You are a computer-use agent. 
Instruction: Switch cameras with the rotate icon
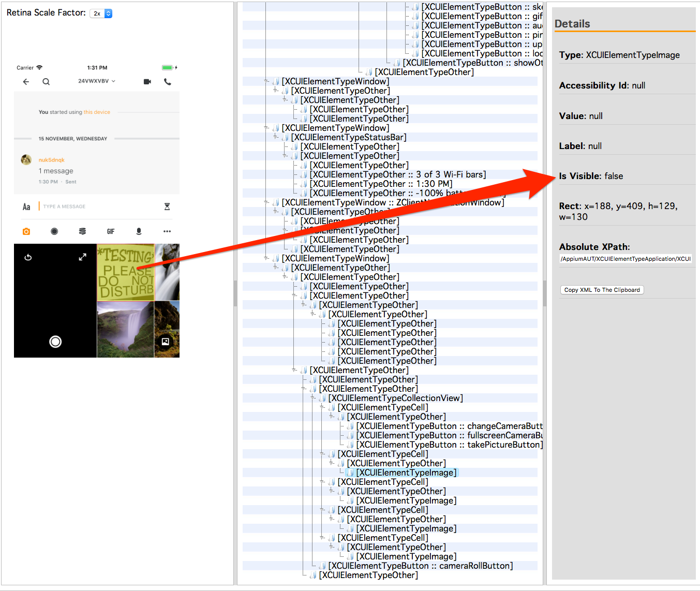tap(28, 257)
